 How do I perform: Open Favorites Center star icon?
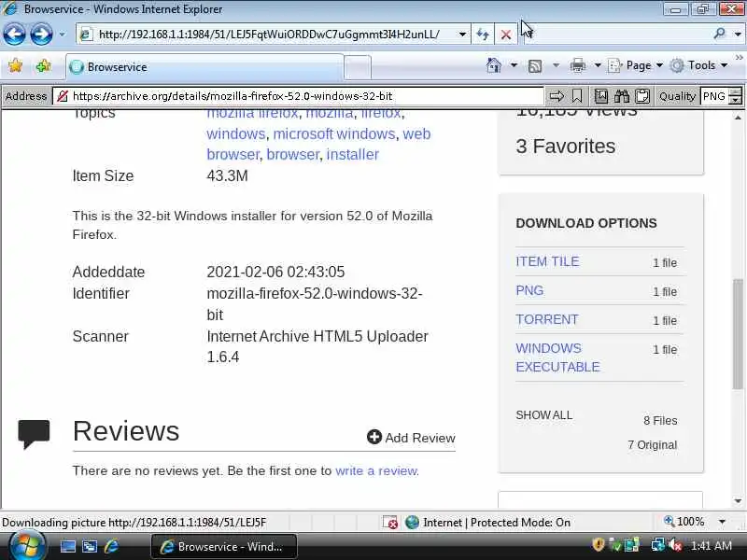coord(15,65)
